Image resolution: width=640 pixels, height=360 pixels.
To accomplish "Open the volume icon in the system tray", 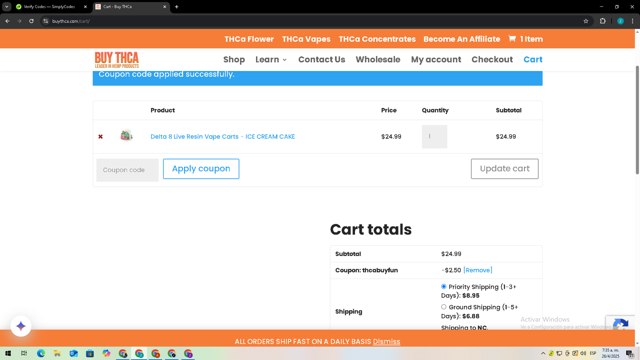I will 583,353.
